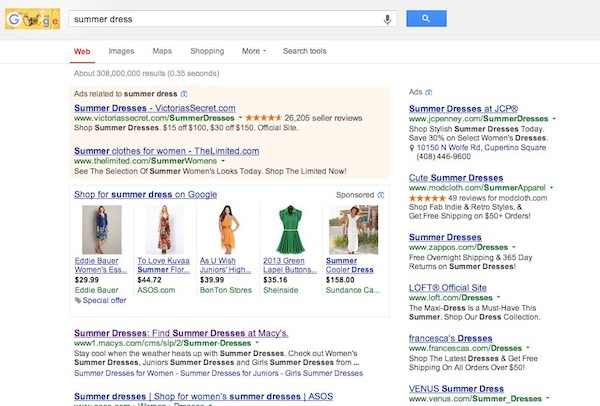The height and width of the screenshot is (406, 600).
Task: Open ASOS women's summer dresses result
Action: click(x=204, y=396)
